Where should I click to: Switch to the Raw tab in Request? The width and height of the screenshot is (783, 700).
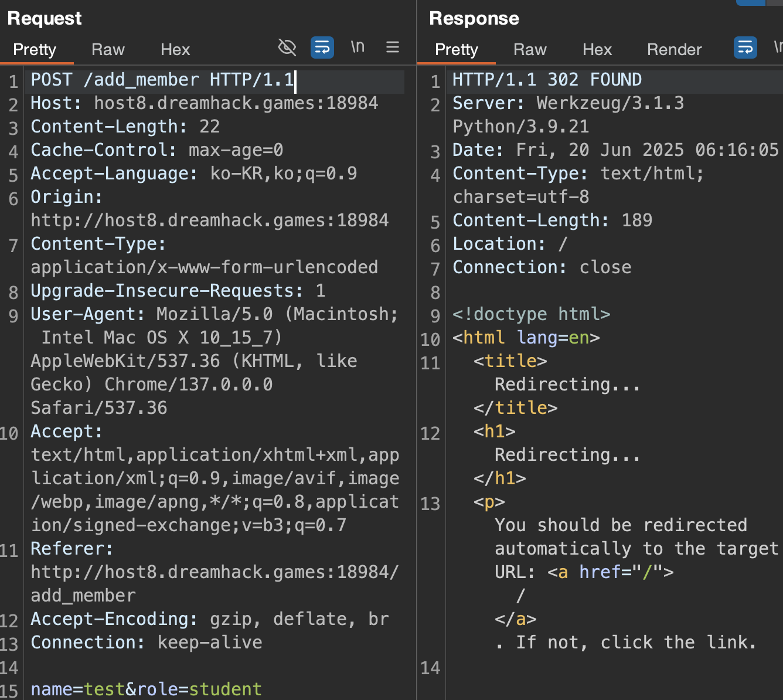pyautogui.click(x=108, y=49)
